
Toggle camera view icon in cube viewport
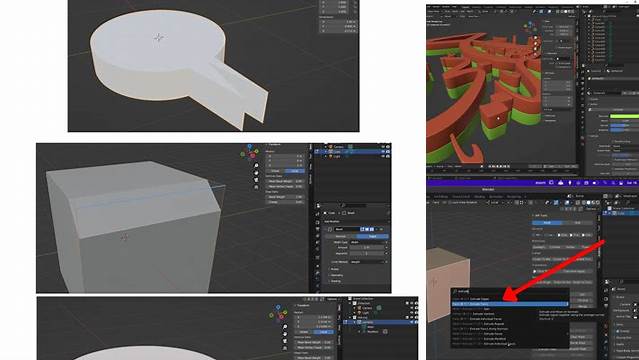(256, 180)
